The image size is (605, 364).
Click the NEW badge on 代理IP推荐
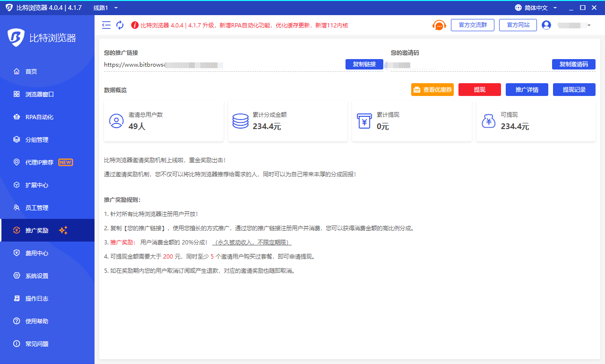(x=65, y=162)
